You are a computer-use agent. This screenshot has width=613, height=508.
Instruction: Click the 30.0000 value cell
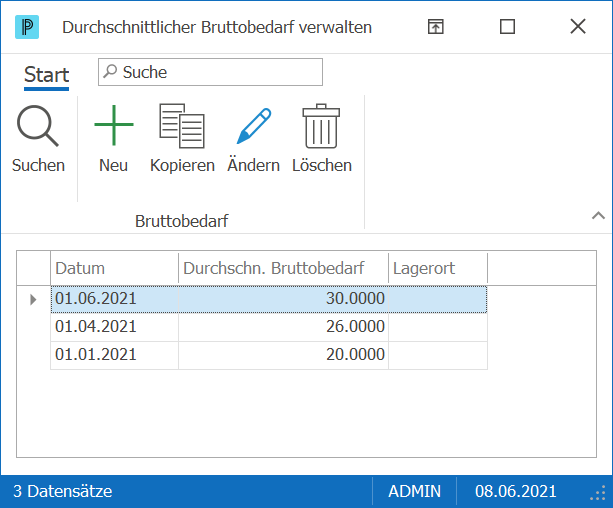tap(283, 299)
